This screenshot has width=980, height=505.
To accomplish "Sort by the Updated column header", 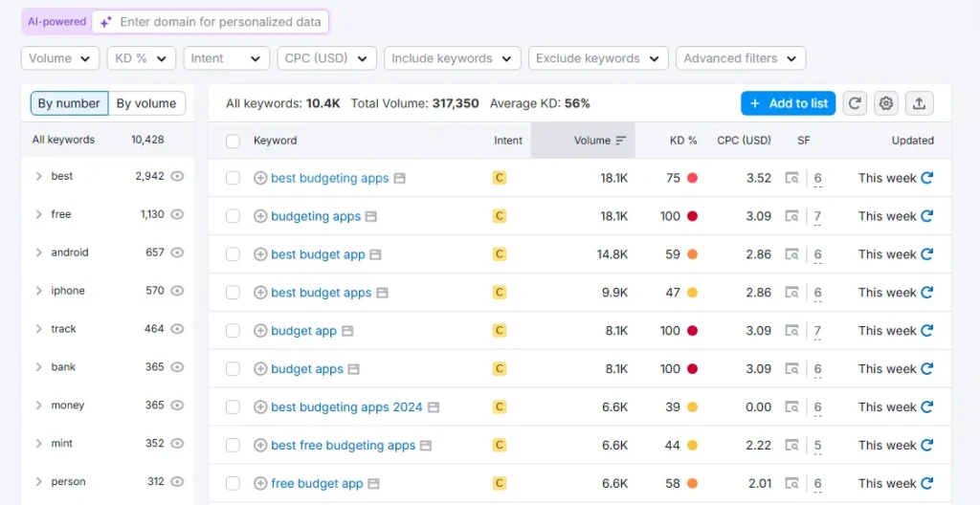I will pyautogui.click(x=912, y=141).
